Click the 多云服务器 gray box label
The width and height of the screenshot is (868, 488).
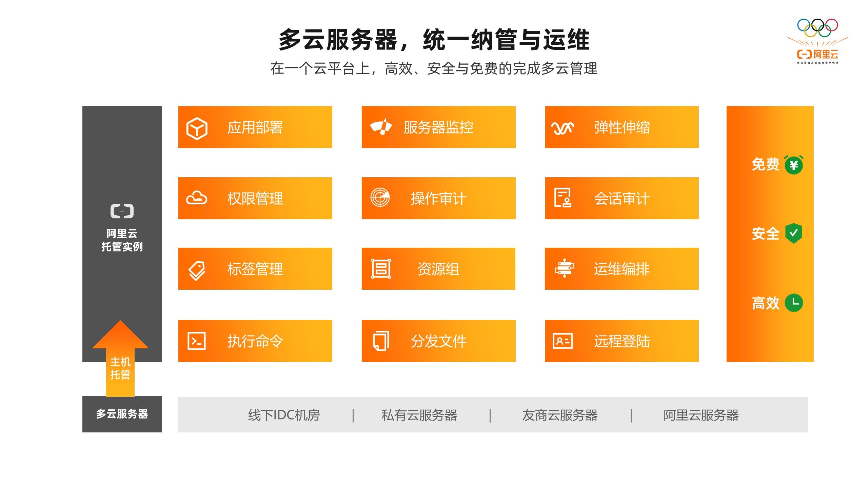[122, 414]
